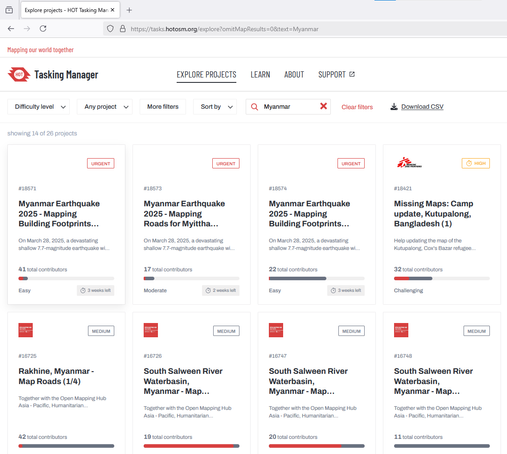Click the download icon beside Download CSV
Viewport: 507px width, 454px height.
394,107
